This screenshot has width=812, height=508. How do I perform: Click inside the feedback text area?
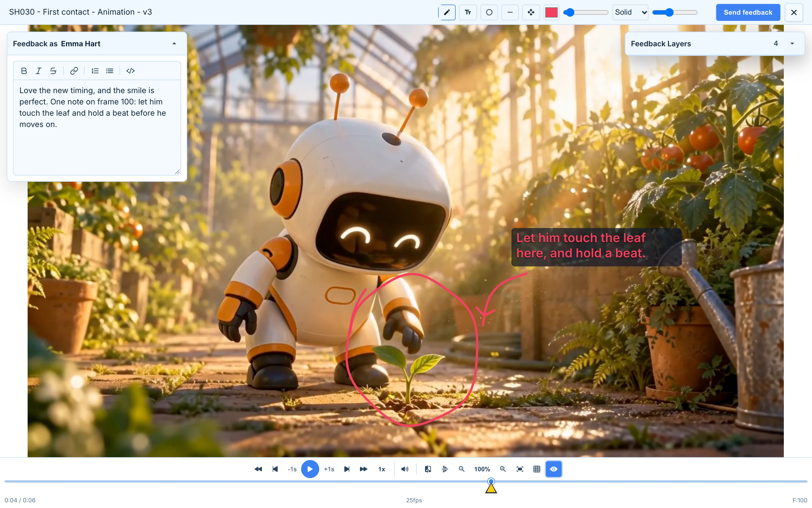point(97,127)
